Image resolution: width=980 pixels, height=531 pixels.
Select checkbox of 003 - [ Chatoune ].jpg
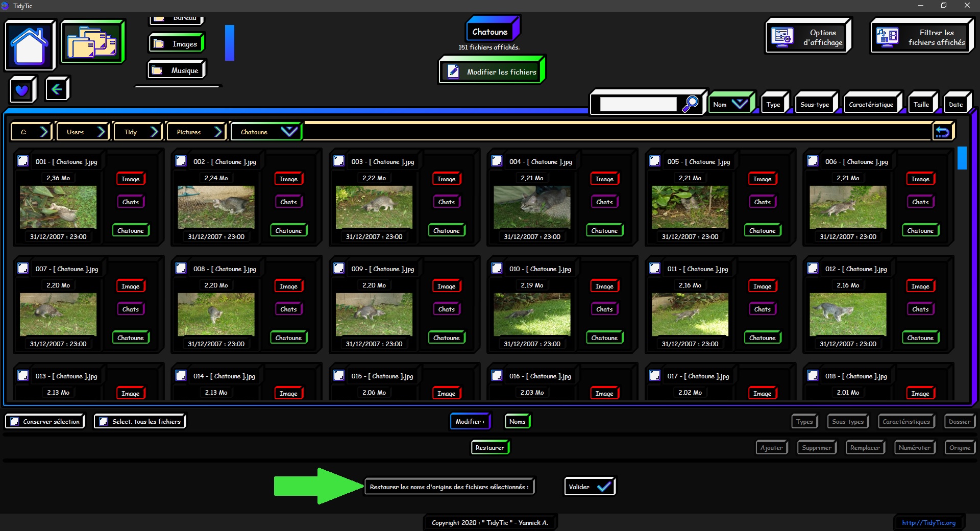click(339, 161)
